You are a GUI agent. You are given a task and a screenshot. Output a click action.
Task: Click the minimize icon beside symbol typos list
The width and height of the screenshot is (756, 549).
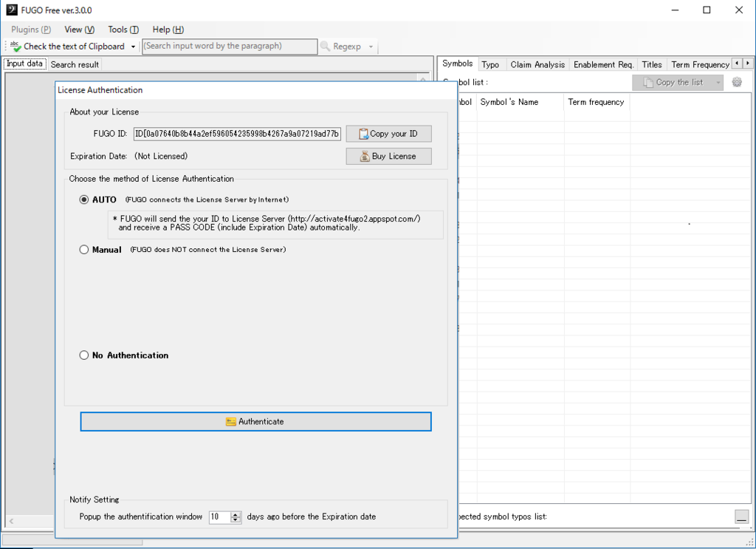tap(741, 516)
